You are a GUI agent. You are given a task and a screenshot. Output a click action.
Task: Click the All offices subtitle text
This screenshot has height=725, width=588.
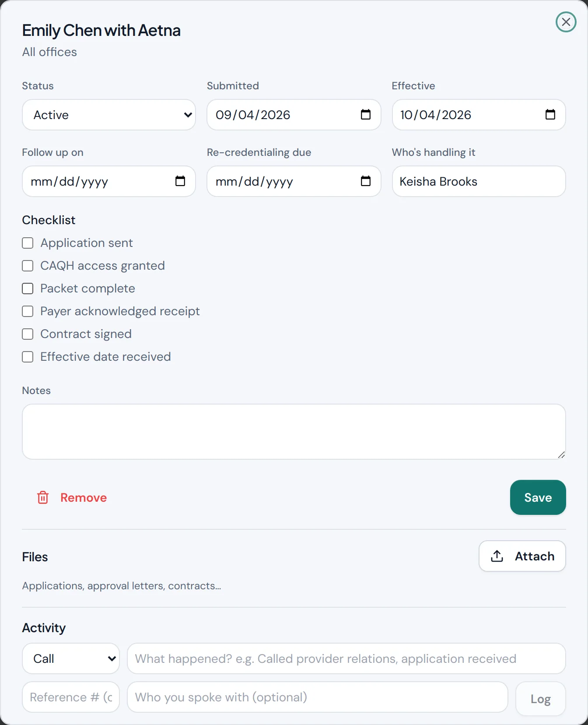coord(49,52)
